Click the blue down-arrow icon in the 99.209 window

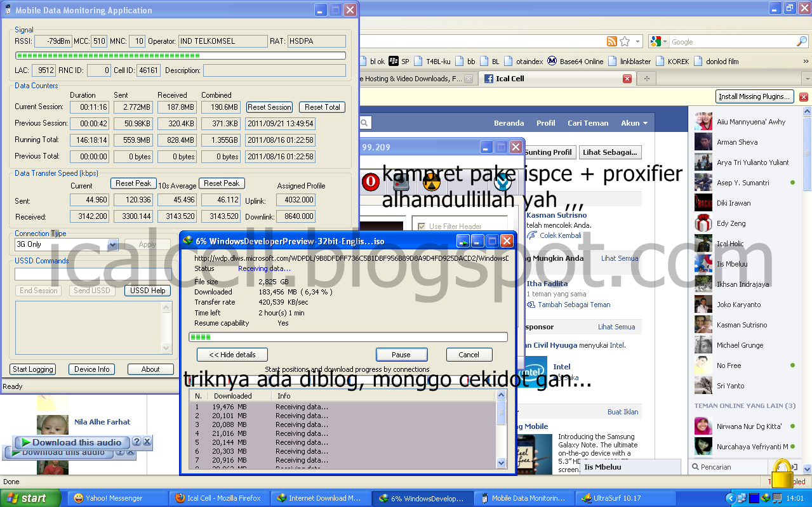coord(503,183)
